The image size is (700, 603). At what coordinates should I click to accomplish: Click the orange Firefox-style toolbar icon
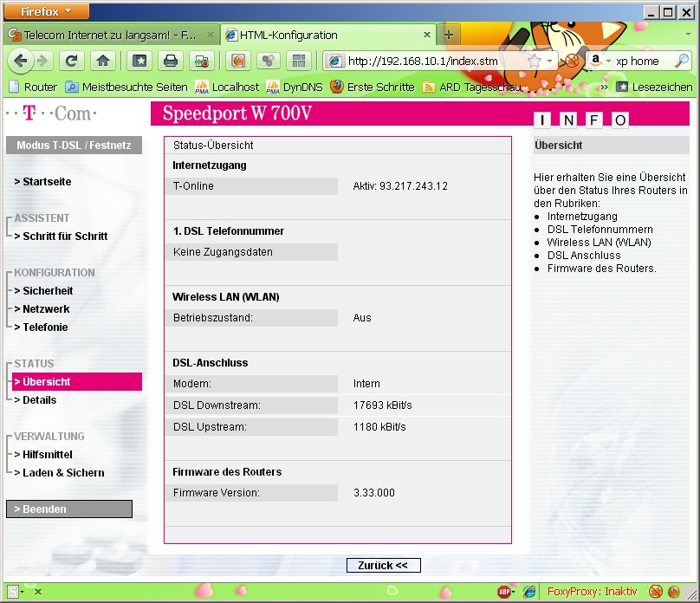point(238,61)
